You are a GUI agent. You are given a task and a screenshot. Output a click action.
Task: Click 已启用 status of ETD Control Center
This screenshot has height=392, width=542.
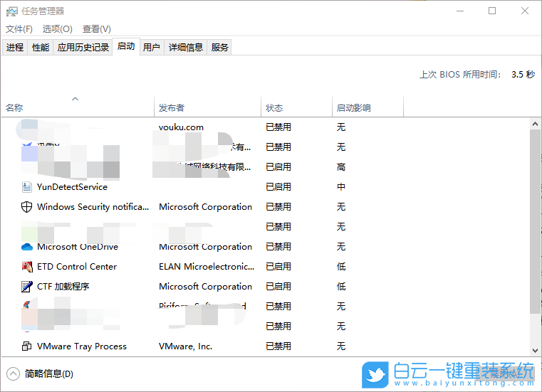coord(278,267)
